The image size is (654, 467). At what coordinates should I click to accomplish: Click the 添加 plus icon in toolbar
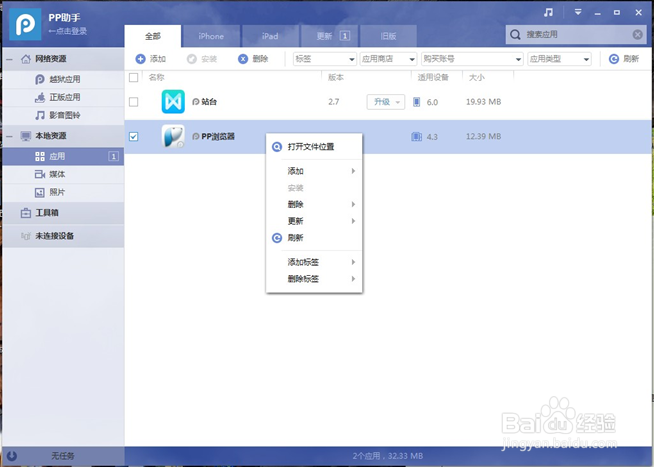coord(141,59)
